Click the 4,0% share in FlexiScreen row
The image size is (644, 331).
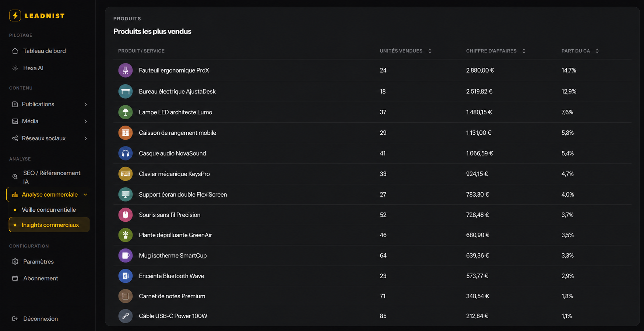coord(568,194)
